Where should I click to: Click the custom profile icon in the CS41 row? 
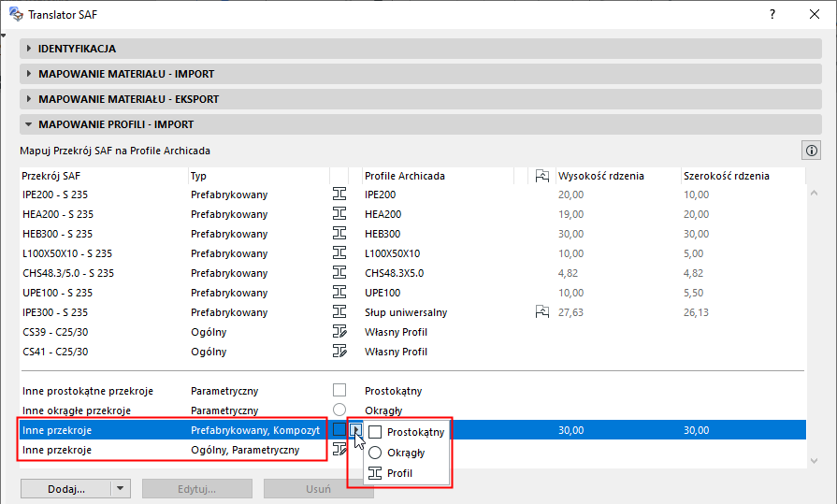point(339,351)
